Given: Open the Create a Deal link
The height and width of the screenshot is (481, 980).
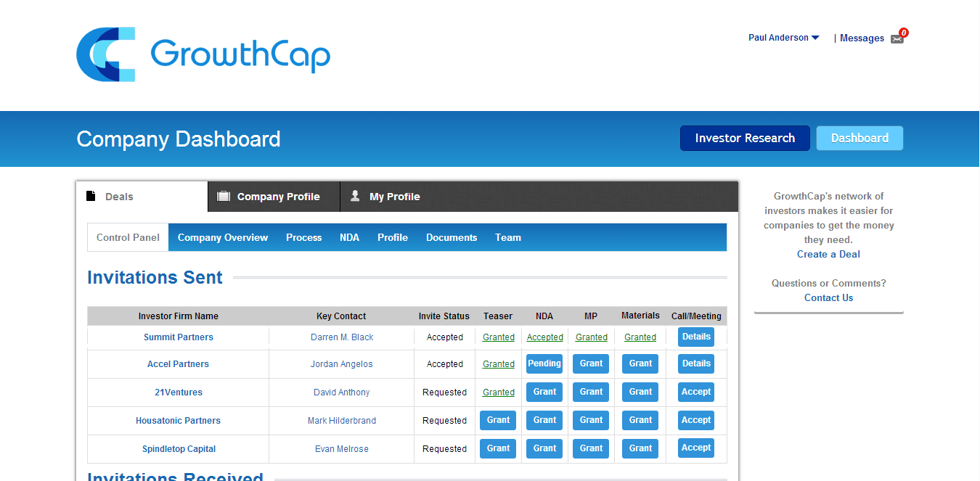Looking at the screenshot, I should (828, 254).
